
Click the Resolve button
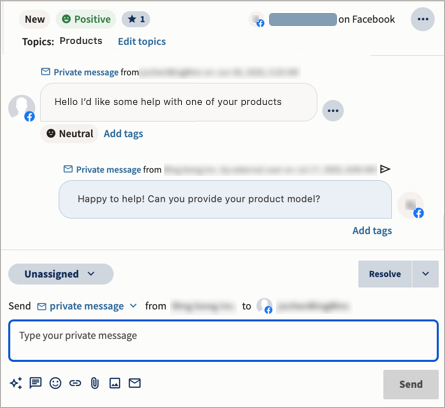(385, 274)
